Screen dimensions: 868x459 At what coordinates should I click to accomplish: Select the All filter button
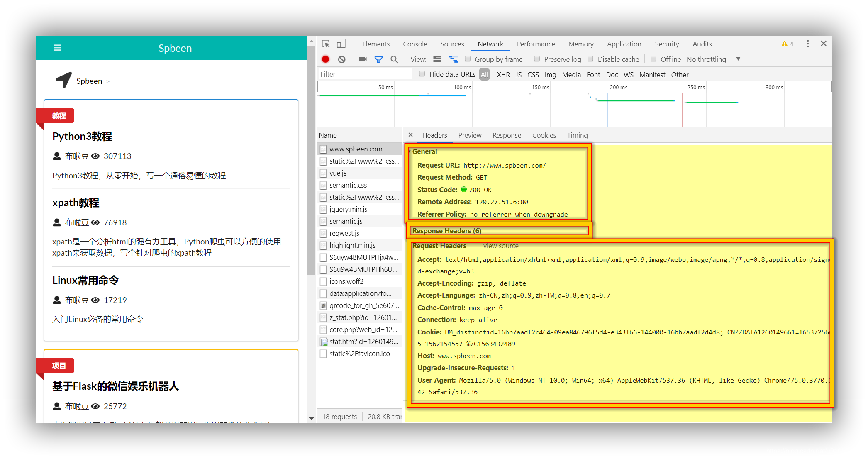484,75
